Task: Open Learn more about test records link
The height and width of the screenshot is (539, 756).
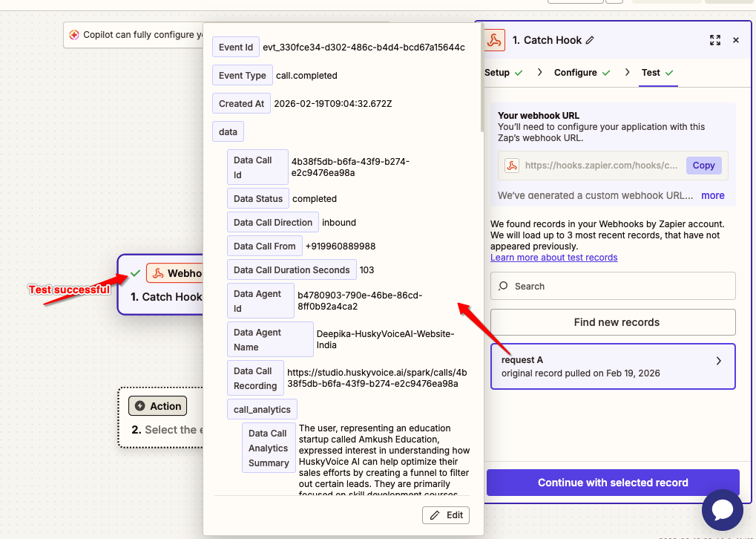Action: (x=553, y=258)
